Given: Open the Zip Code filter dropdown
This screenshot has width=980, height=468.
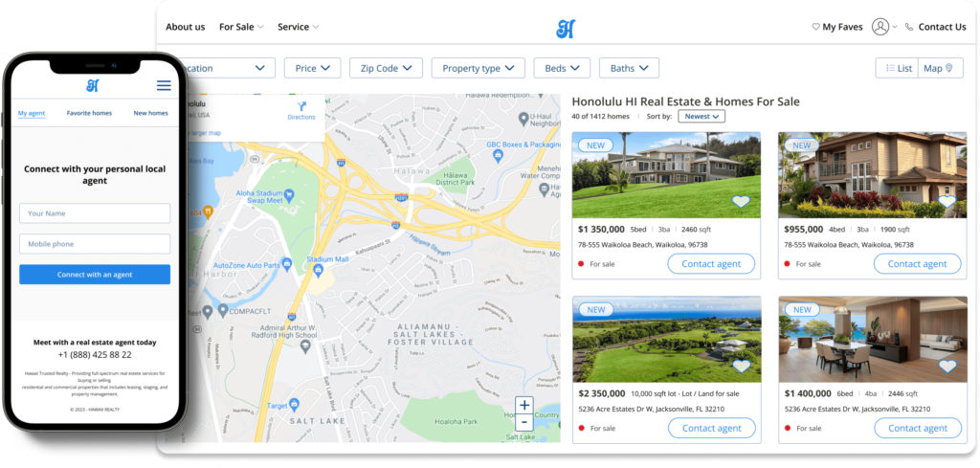Looking at the screenshot, I should 387,68.
